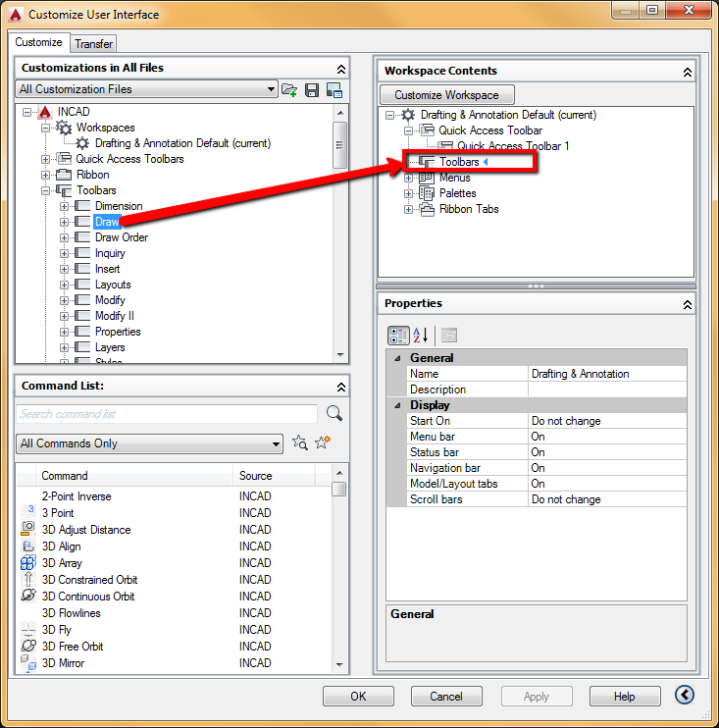
Task: Click the Customize Workspace button
Action: (x=446, y=95)
